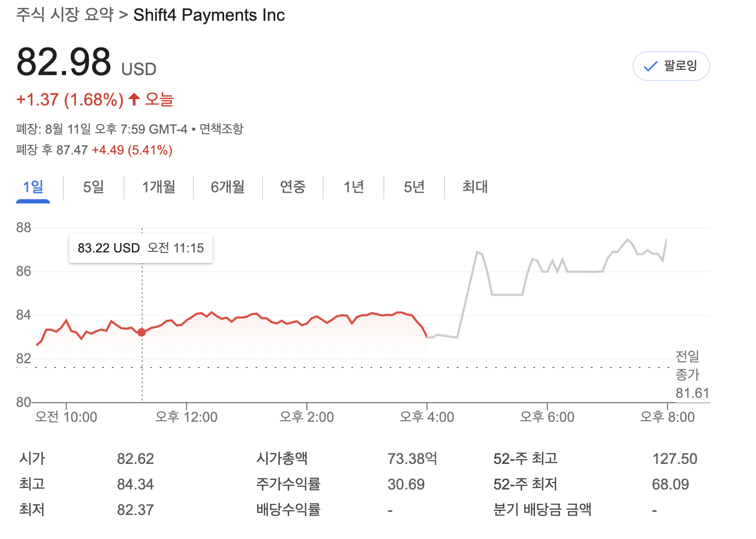Click the 배당수익률 label
The image size is (756, 539).
coord(288,510)
